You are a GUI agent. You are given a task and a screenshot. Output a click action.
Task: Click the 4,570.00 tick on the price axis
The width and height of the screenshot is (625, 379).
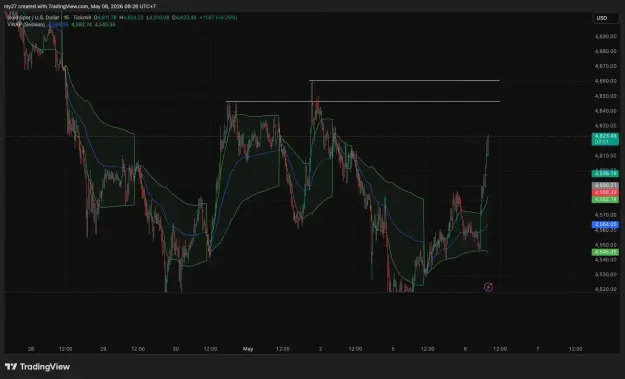point(605,215)
